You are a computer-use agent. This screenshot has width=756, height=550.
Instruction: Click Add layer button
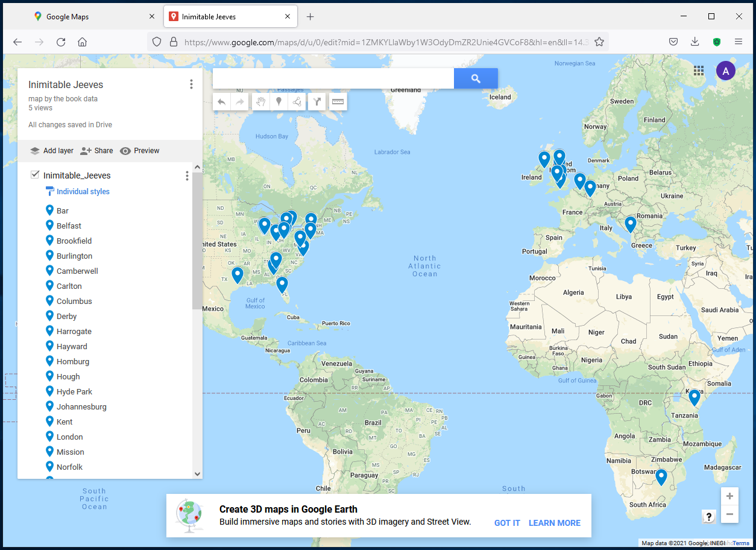point(52,151)
